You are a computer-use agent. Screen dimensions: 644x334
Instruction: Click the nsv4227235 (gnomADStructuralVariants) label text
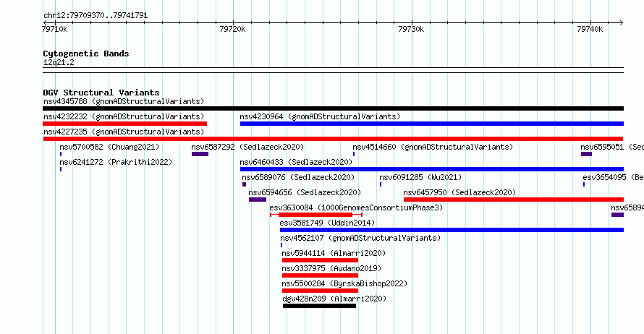tap(124, 132)
